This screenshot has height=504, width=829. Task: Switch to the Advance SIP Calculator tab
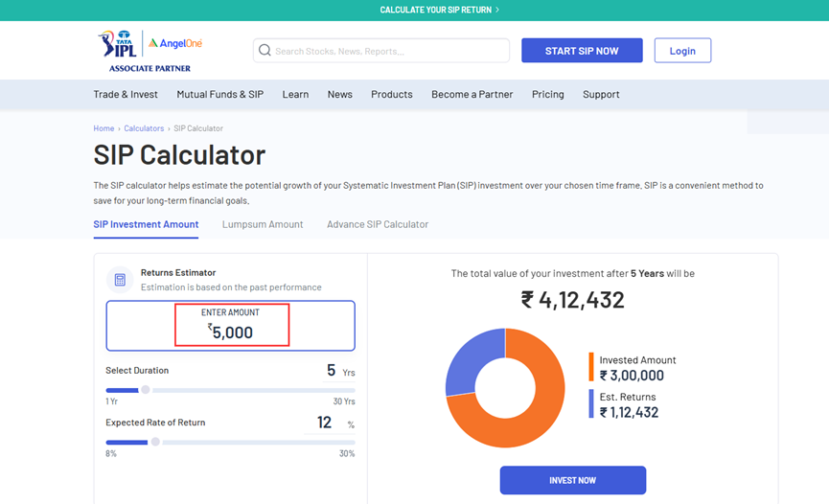[378, 224]
